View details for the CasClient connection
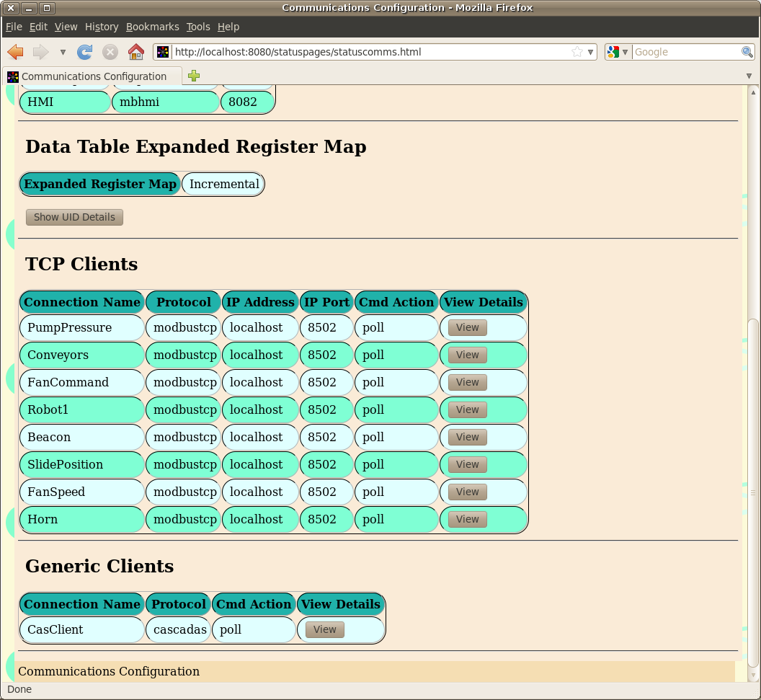The image size is (761, 700). [324, 629]
